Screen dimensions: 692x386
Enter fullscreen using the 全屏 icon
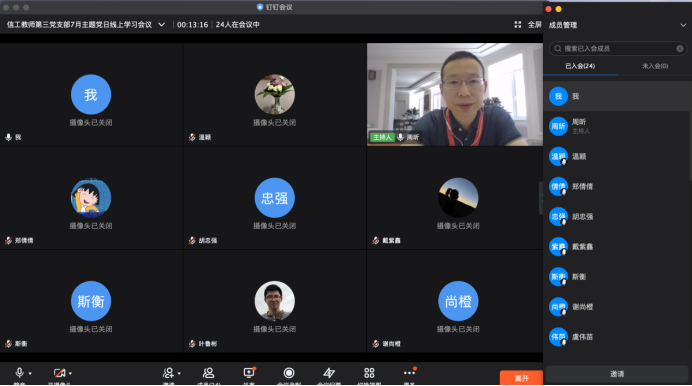[518, 25]
